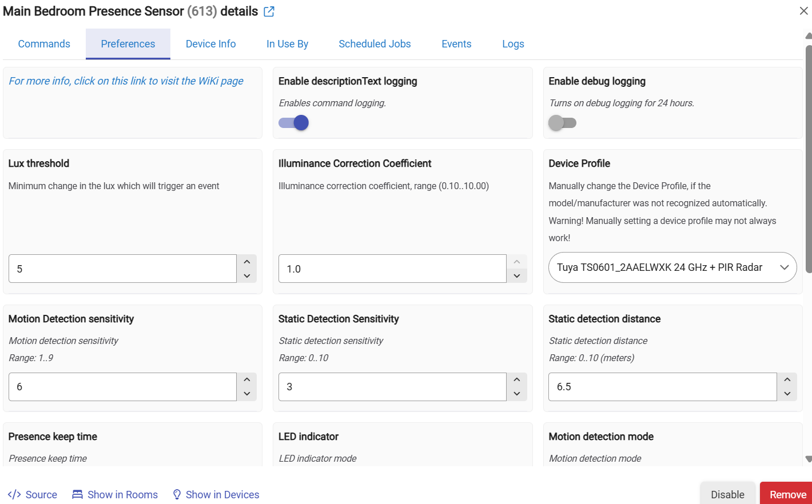Decrease Illuminance Correction Coefficient with down arrow

(516, 276)
